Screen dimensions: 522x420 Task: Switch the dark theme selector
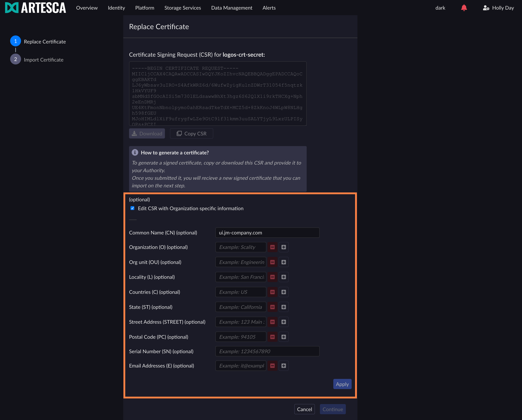click(440, 8)
